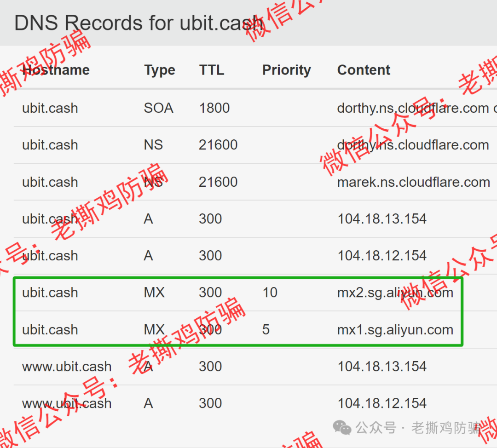Click the MX type with priority 10
The width and height of the screenshot is (497, 448).
154,293
